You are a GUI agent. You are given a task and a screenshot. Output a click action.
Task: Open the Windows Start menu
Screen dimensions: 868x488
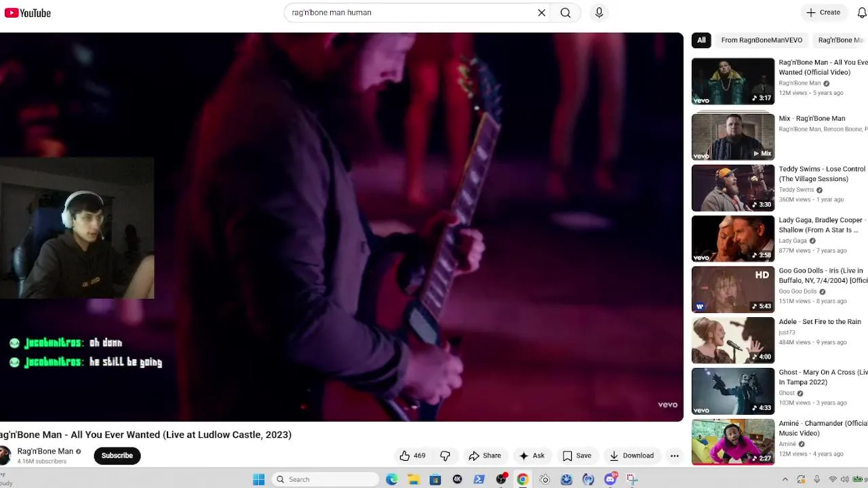coord(258,479)
